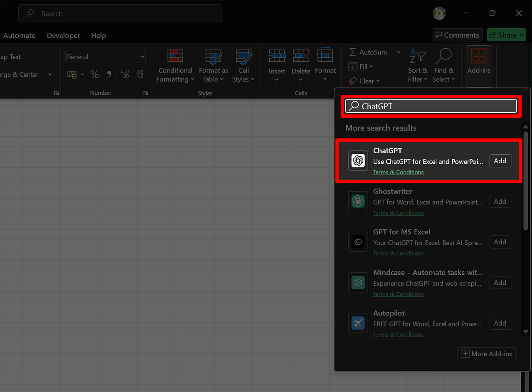Open Alignment settings dialog launcher

pyautogui.click(x=57, y=93)
